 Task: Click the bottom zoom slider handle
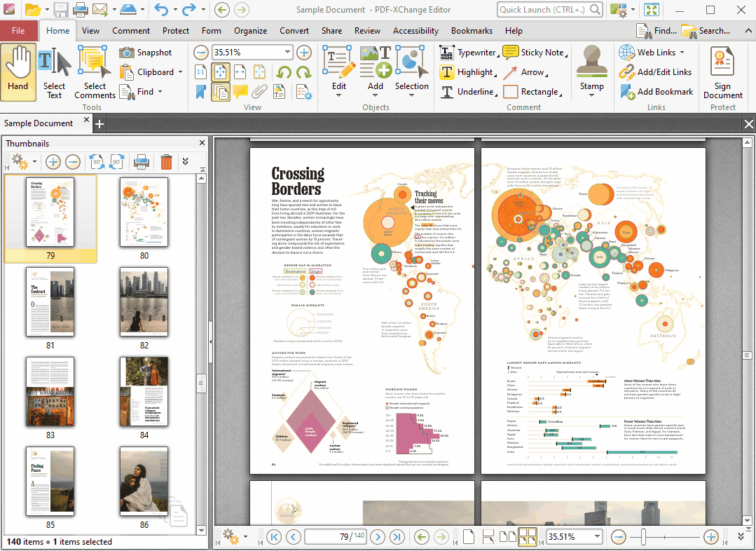pyautogui.click(x=643, y=537)
